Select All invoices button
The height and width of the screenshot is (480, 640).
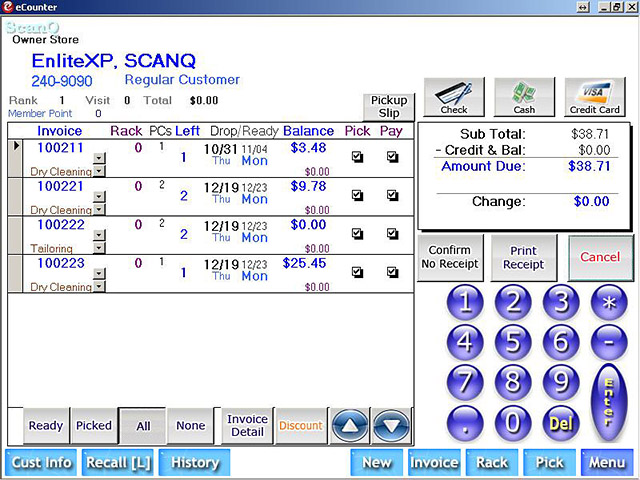click(143, 426)
